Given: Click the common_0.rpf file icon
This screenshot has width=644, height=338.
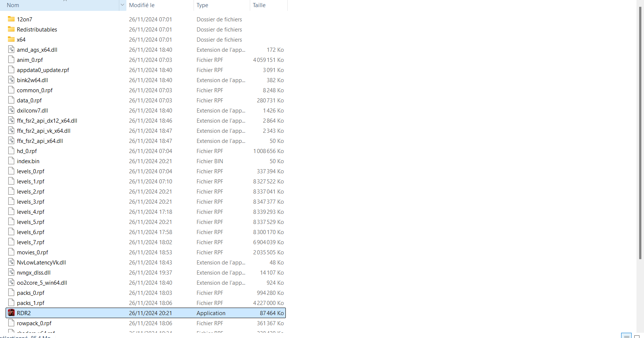Looking at the screenshot, I should coord(11,90).
